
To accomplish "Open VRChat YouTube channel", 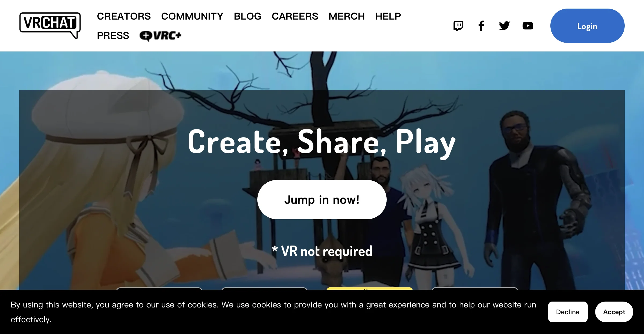I will tap(527, 25).
